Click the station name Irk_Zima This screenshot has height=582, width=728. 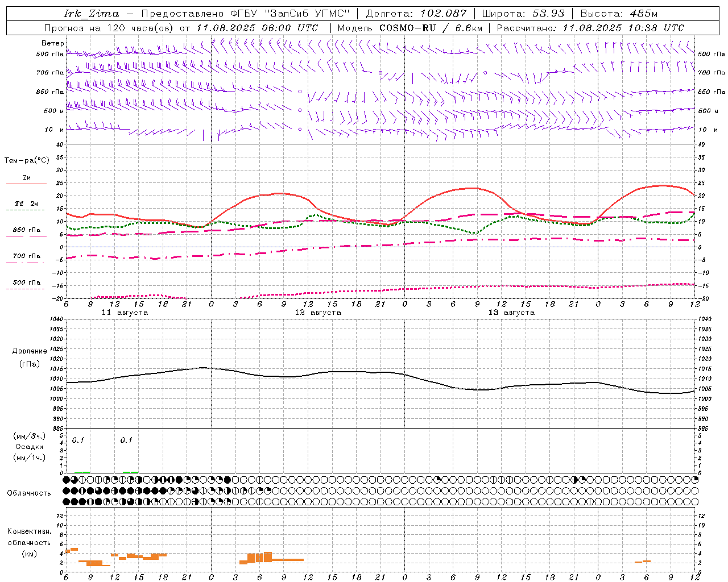pos(92,14)
